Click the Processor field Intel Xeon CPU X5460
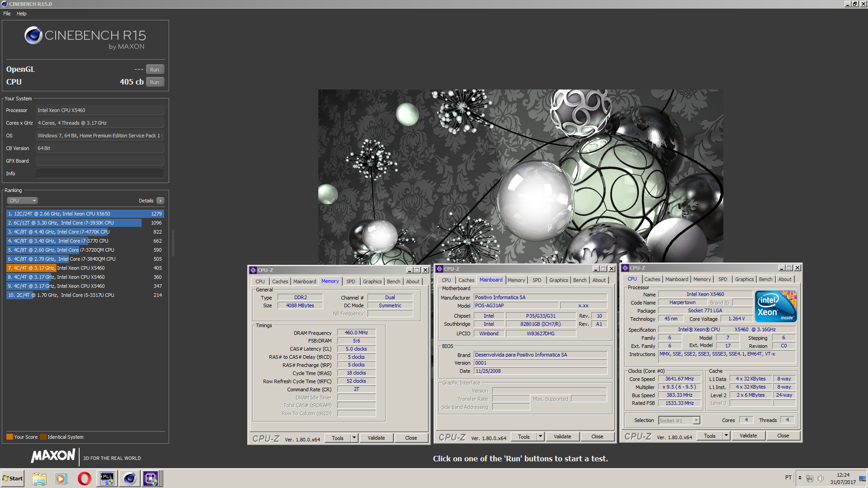868x488 pixels. click(x=99, y=110)
